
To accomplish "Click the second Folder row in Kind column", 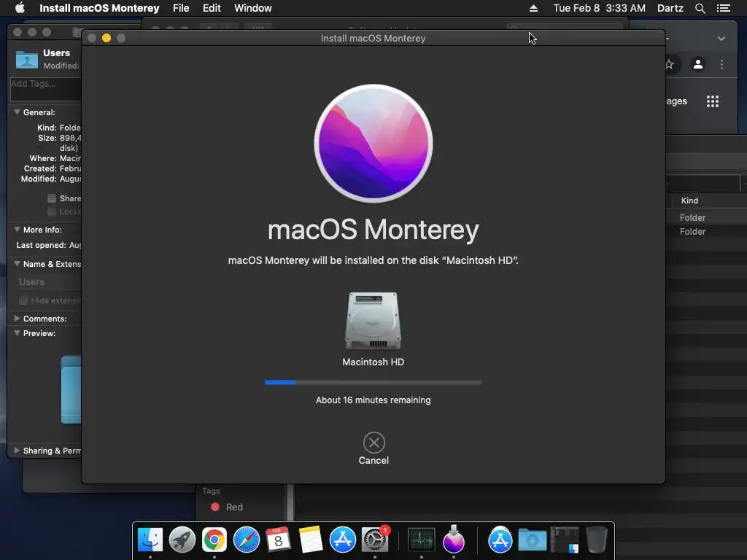I will pyautogui.click(x=692, y=231).
